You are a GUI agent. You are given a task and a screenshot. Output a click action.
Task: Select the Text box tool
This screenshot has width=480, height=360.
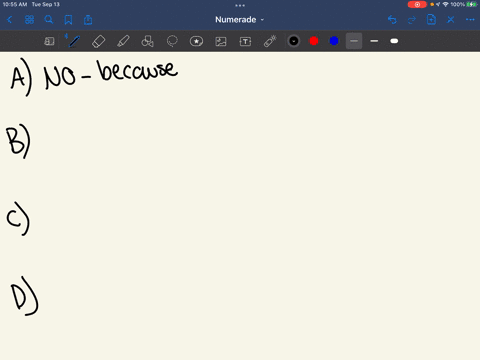pos(245,41)
